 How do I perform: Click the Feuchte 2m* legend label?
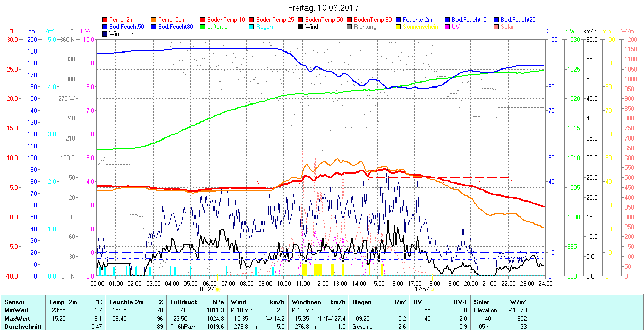click(418, 20)
